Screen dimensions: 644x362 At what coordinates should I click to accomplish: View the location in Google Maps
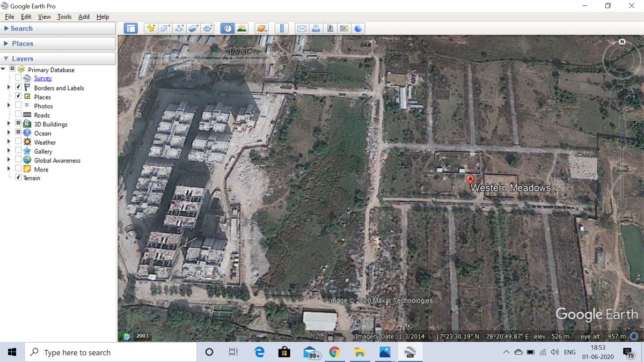tap(345, 28)
